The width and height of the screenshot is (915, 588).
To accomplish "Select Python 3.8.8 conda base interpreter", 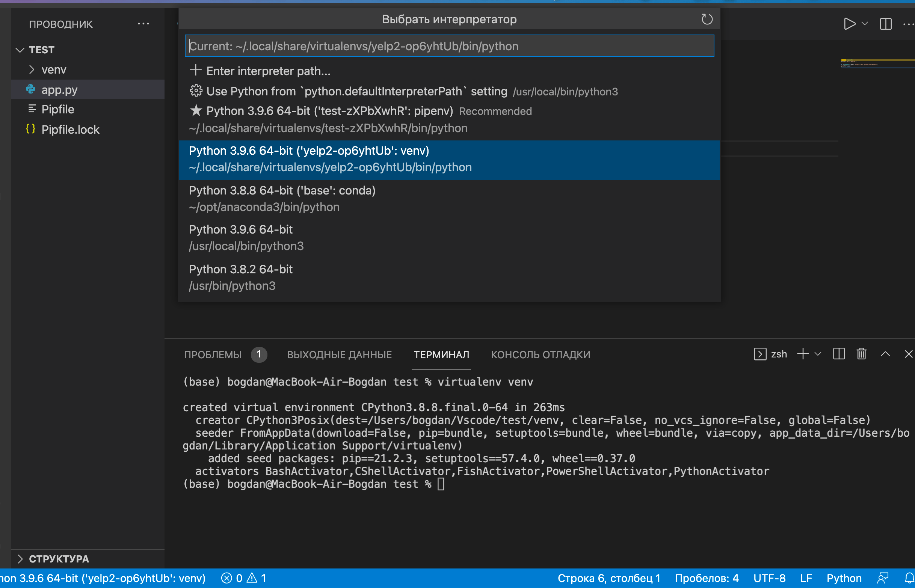I will point(282,199).
